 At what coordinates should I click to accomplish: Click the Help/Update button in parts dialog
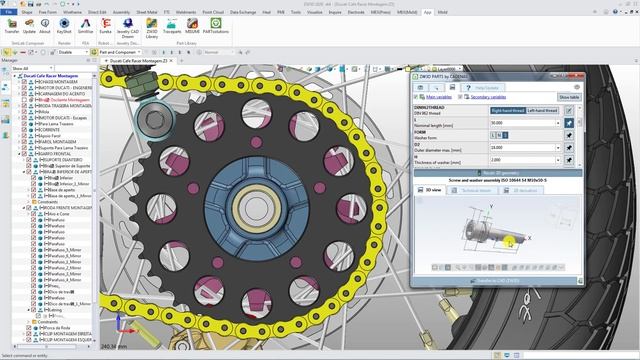click(483, 87)
